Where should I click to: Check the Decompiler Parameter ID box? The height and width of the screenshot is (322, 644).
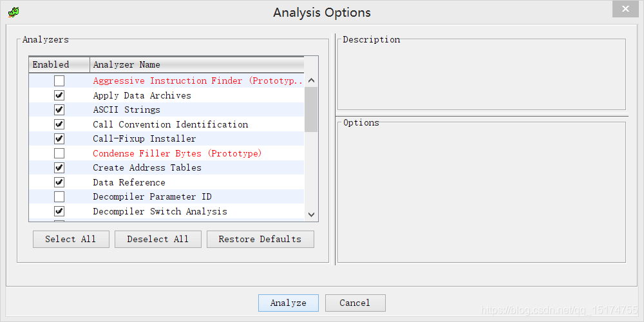pos(59,197)
